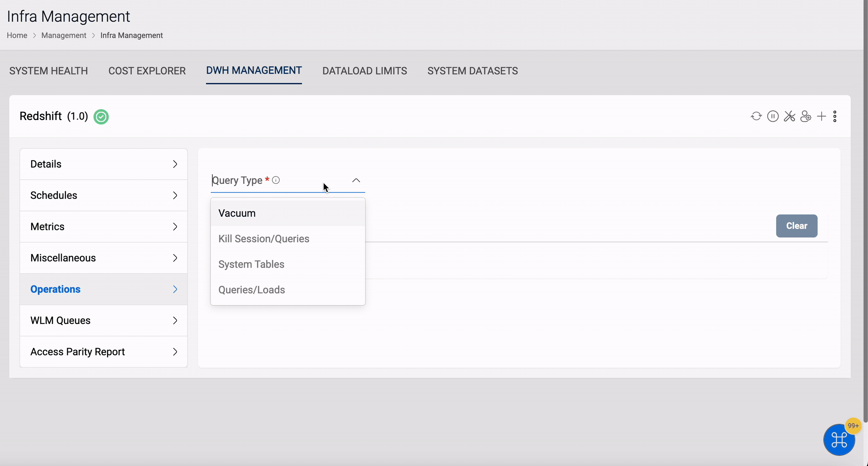Open the System Datasets tab
The image size is (868, 466).
click(x=473, y=71)
